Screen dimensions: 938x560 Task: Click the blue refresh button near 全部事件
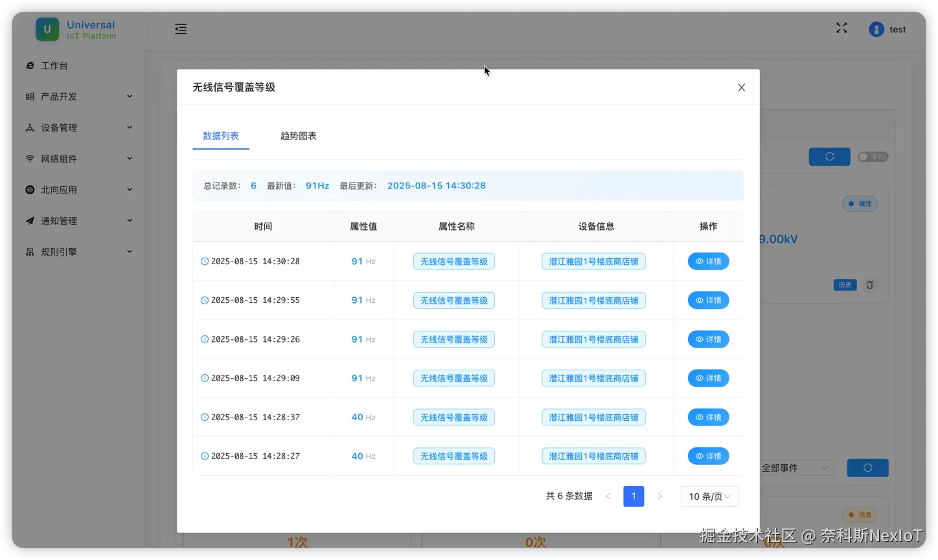tap(867, 467)
